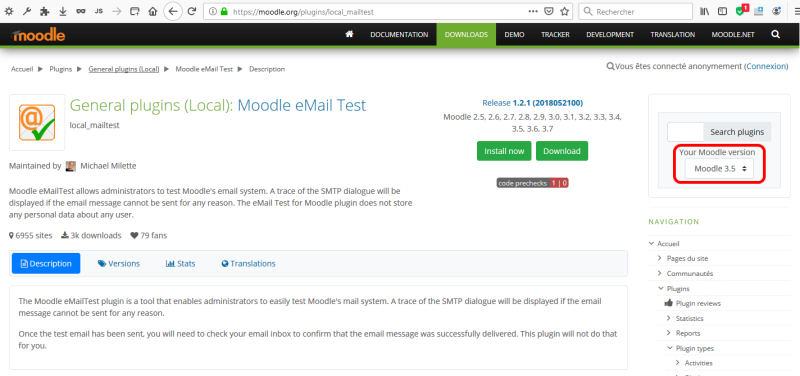The height and width of the screenshot is (376, 800).
Task: Click the gear settings icon in browser toolbar
Action: [9, 11]
